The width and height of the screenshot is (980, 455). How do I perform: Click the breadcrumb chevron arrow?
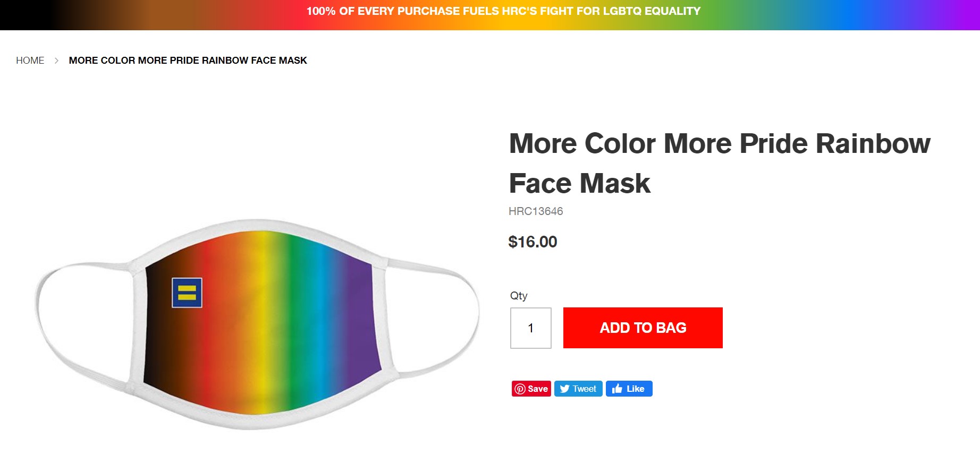coord(56,61)
